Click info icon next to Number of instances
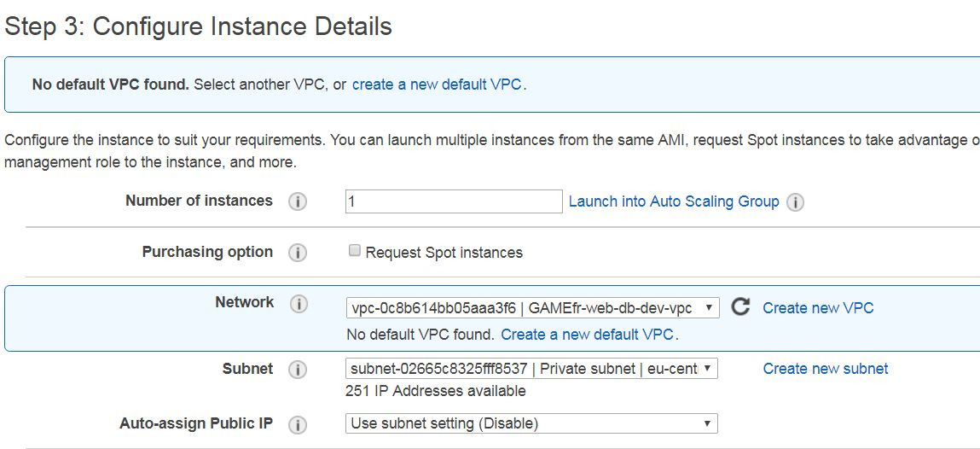Screen dimensions: 980x449 coord(298,202)
